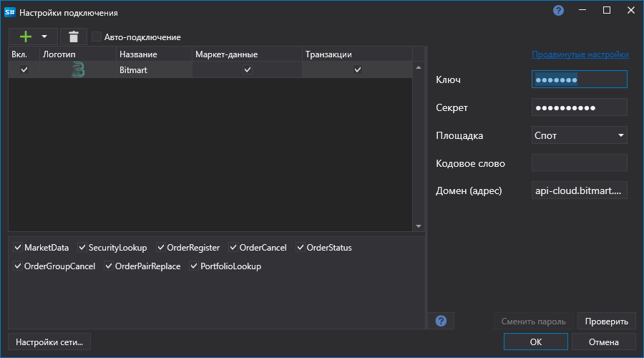Image resolution: width=644 pixels, height=358 pixels.
Task: Open the Продвинутые настройки link
Action: click(x=580, y=54)
